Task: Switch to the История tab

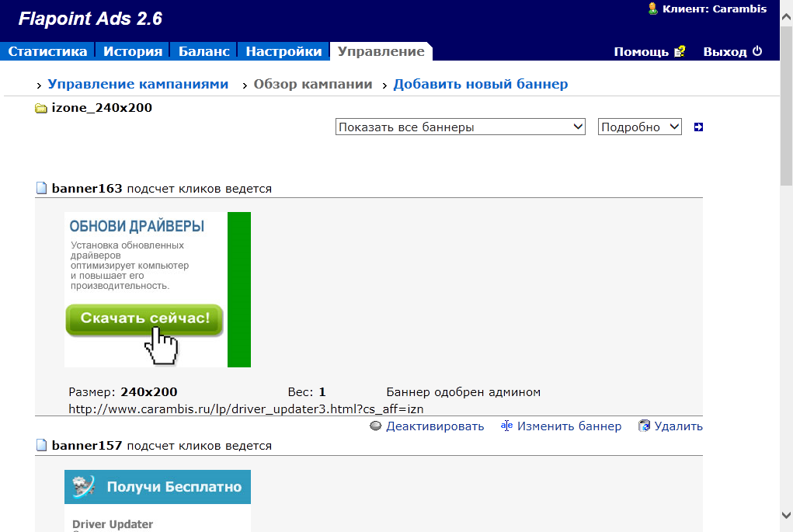Action: (x=133, y=51)
